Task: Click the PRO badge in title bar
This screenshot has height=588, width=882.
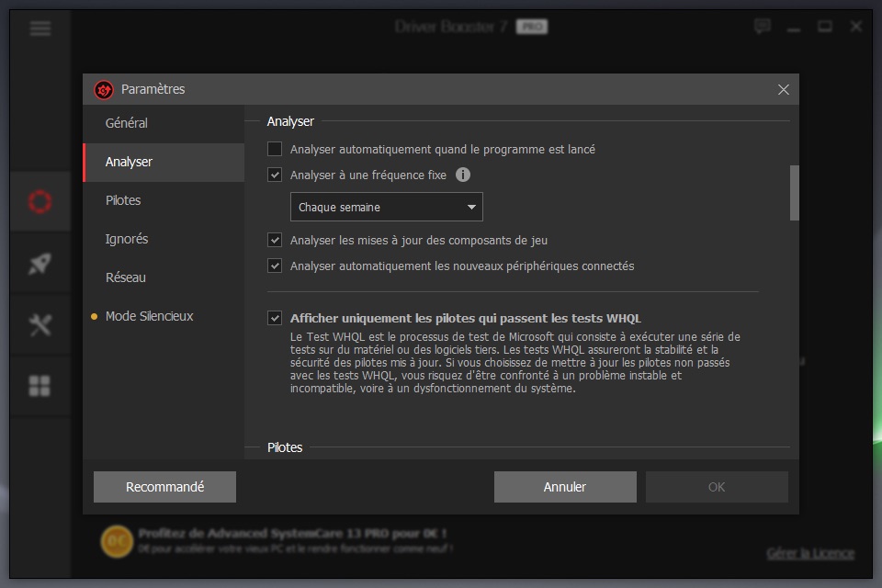Action: click(532, 27)
